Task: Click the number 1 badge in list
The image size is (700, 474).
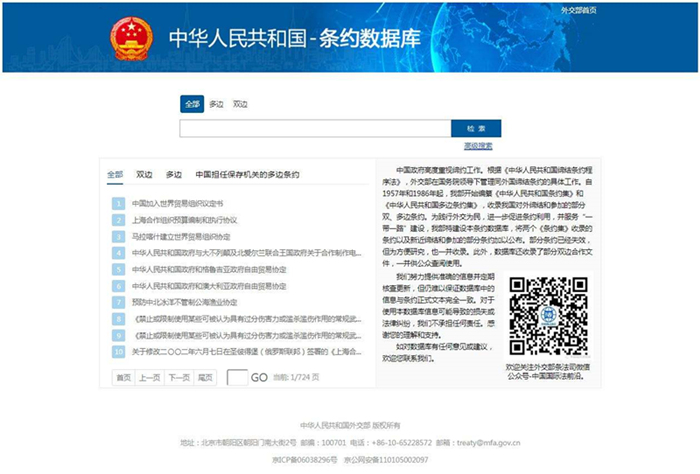Action: 118,204
